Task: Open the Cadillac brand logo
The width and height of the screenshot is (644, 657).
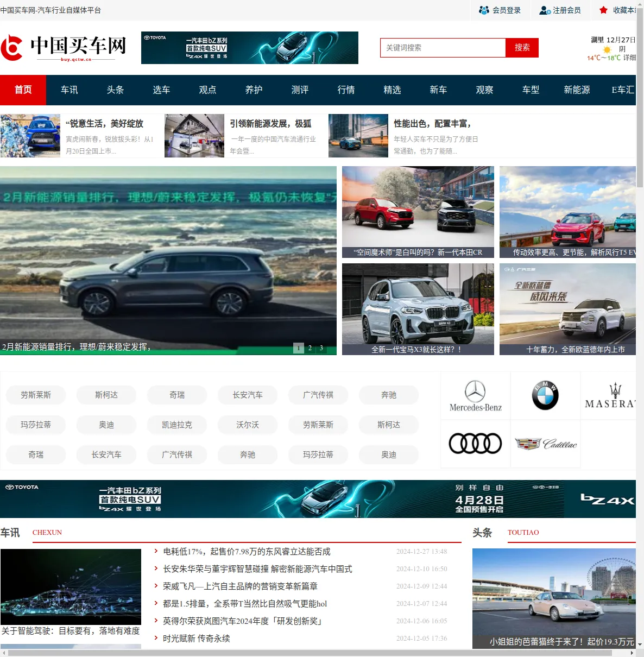Action: click(x=546, y=444)
